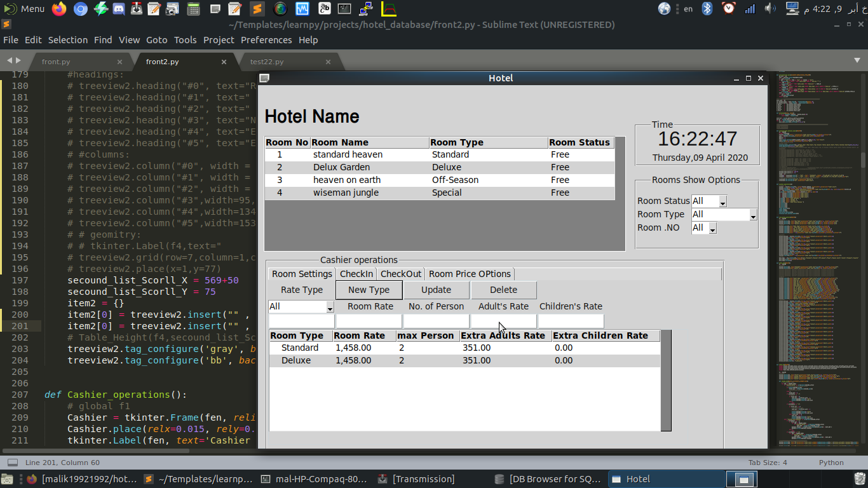Click the Delete button in Room Settings
The height and width of the screenshot is (488, 868).
pyautogui.click(x=503, y=289)
